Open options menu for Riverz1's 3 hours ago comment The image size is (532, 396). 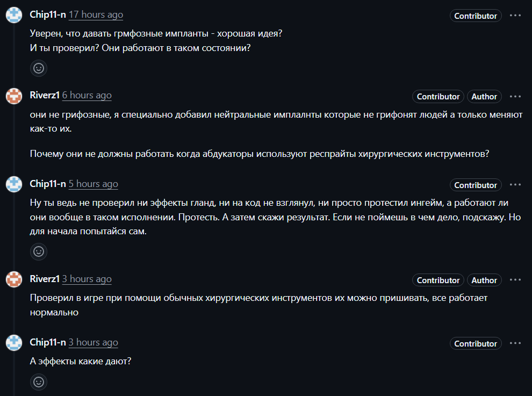point(515,280)
